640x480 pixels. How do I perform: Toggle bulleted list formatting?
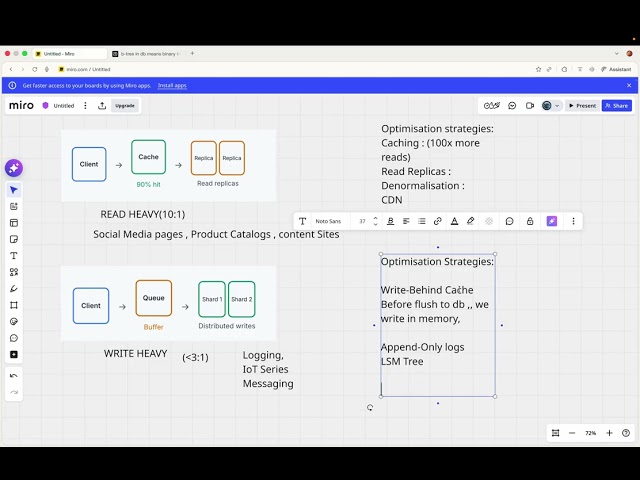click(422, 221)
